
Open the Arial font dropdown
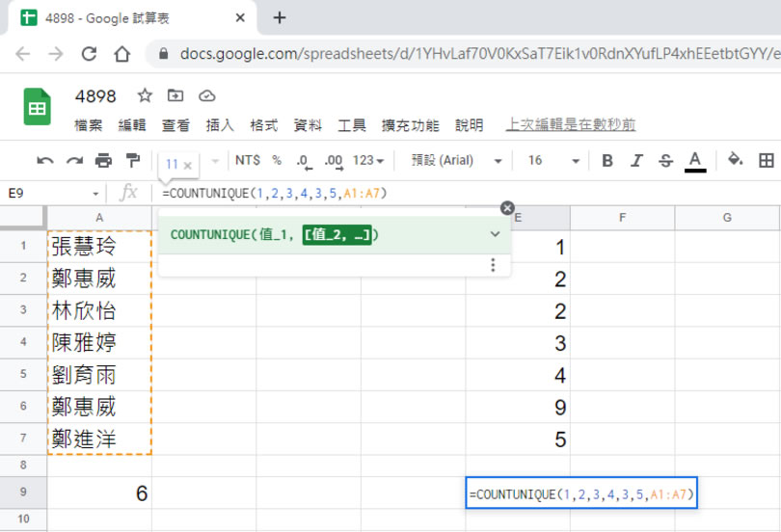(x=456, y=160)
